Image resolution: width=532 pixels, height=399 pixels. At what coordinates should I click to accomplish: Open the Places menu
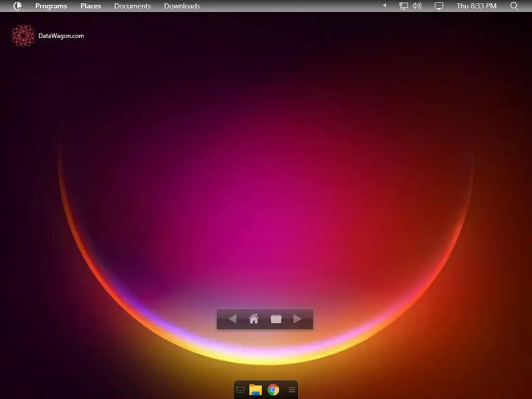point(90,6)
